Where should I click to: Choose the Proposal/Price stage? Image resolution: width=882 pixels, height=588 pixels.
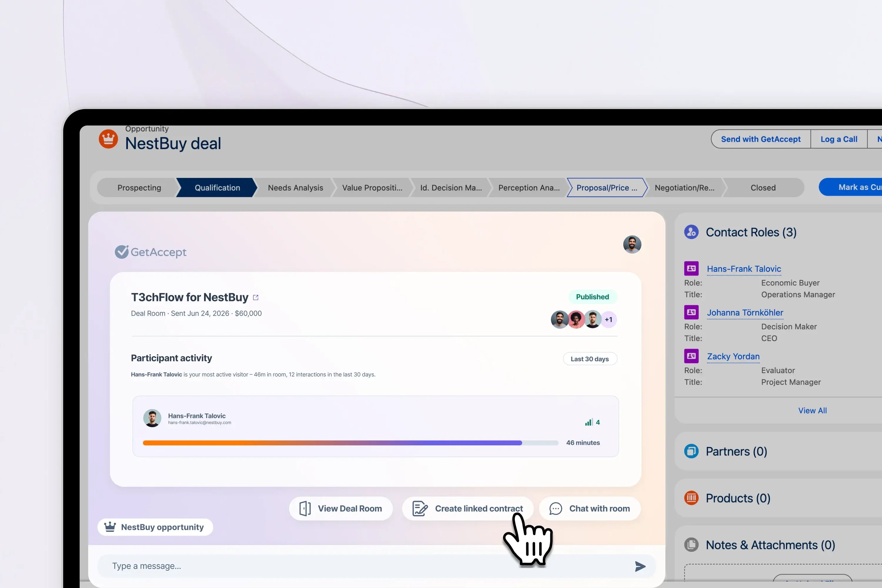point(607,188)
